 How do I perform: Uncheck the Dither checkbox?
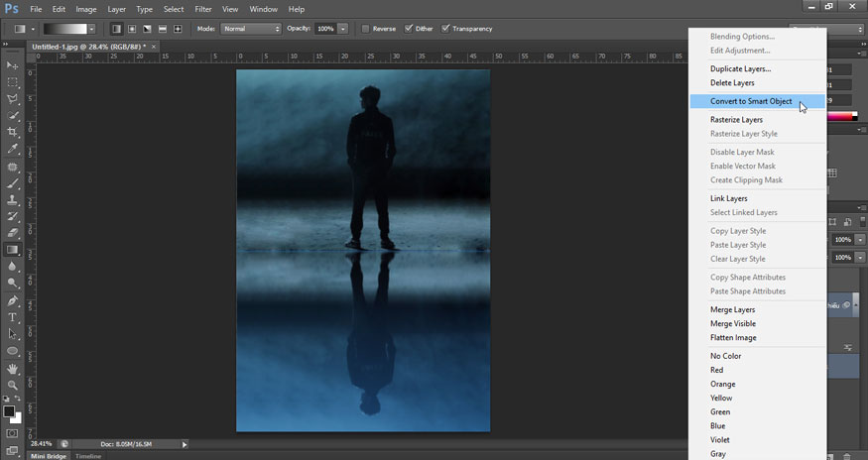[x=409, y=29]
